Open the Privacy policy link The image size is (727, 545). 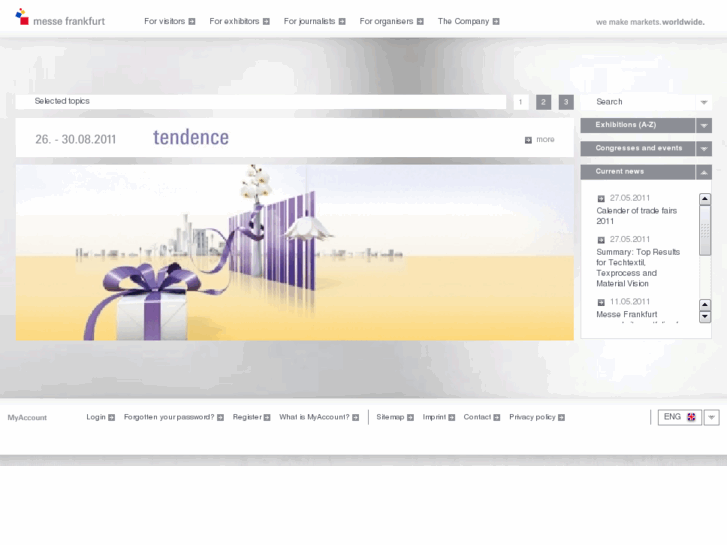(532, 417)
